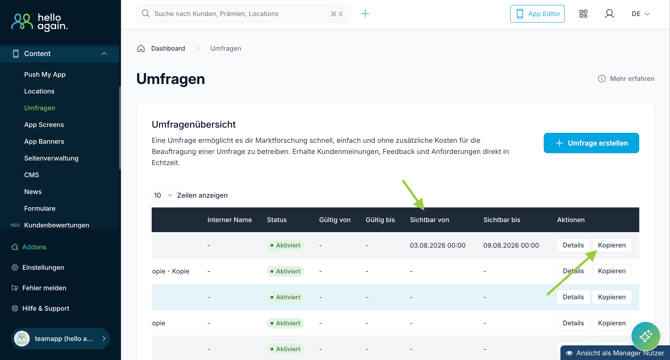The width and height of the screenshot is (670, 360).
Task: Click eye icon in Ansicht als Manager bar
Action: [569, 353]
